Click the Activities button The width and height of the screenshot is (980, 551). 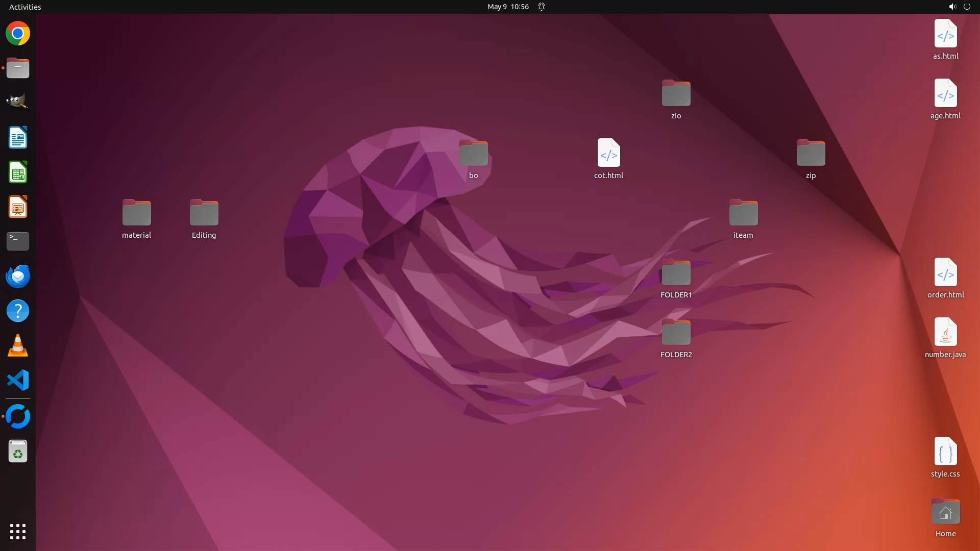click(25, 7)
